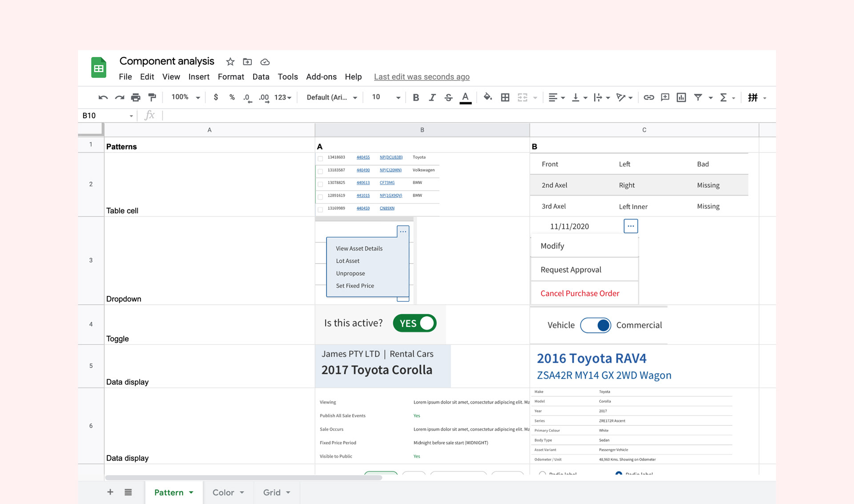Open the text color picker

pyautogui.click(x=465, y=98)
